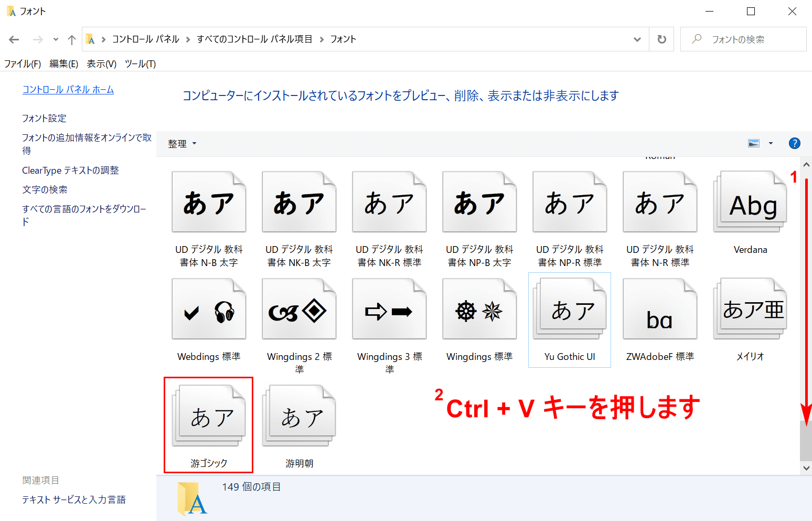
Task: Expand chevron after コントロール パネル breadcrumb
Action: [x=188, y=39]
